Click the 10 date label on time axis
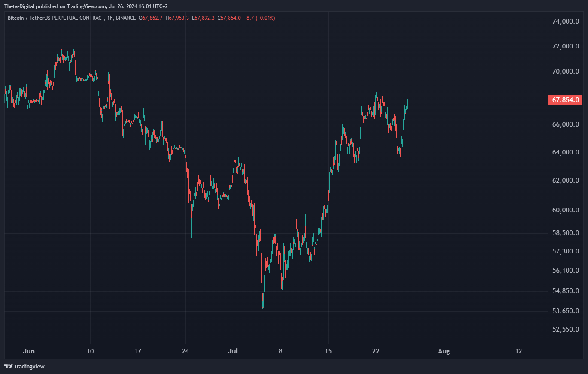 [90, 351]
